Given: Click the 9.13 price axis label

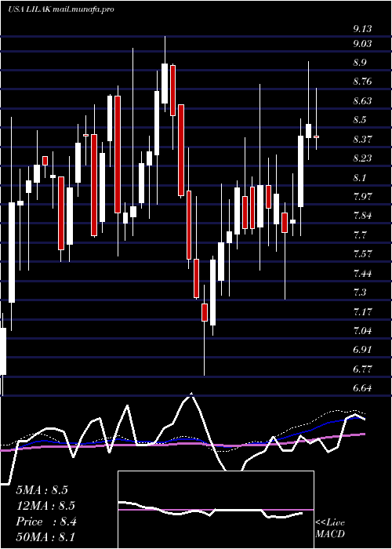Looking at the screenshot, I should coord(362,29).
